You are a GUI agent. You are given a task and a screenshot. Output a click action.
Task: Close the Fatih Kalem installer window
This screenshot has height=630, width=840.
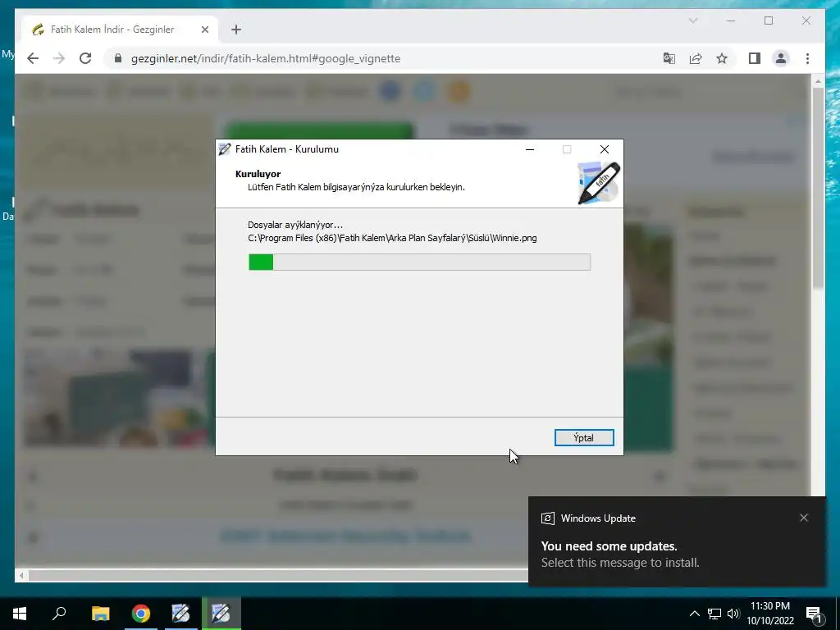[605, 149]
